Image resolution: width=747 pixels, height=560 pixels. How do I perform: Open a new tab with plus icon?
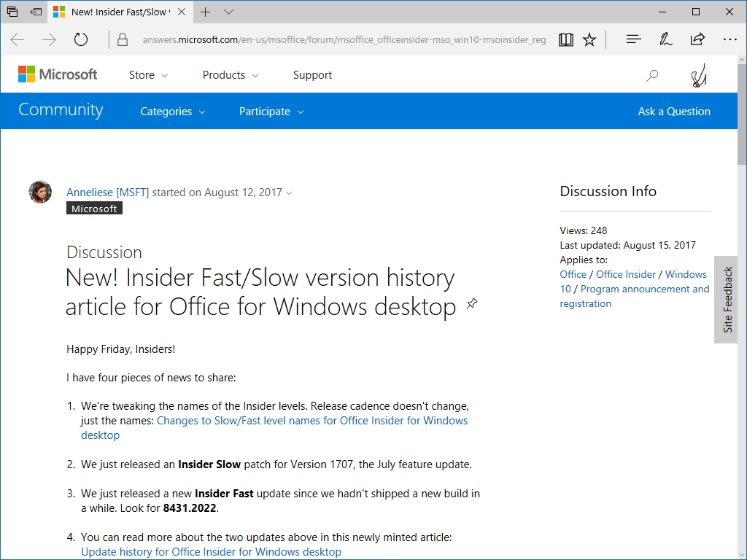tap(205, 12)
